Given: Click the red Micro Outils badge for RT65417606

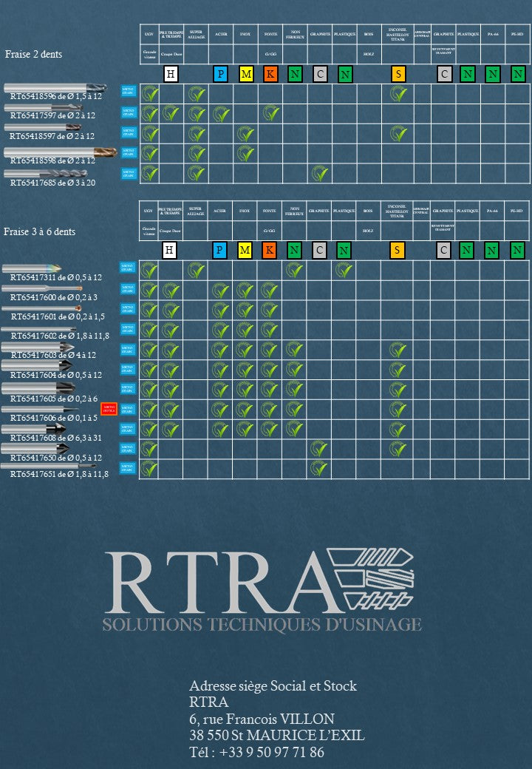Looking at the screenshot, I should click(x=109, y=408).
